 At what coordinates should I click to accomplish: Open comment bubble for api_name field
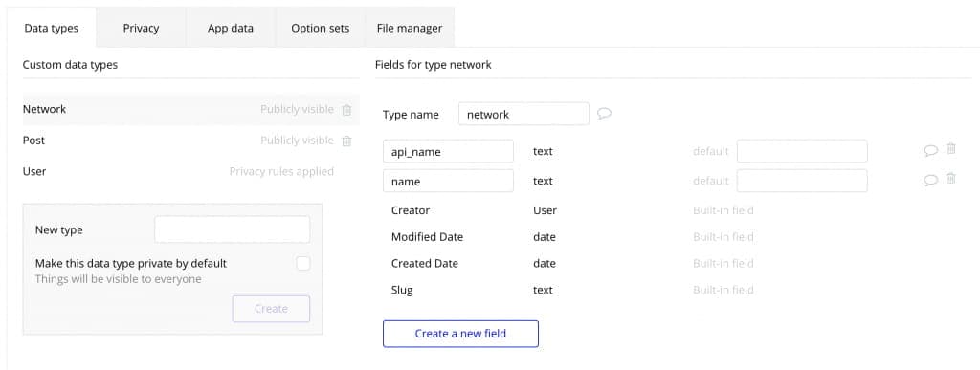click(931, 150)
